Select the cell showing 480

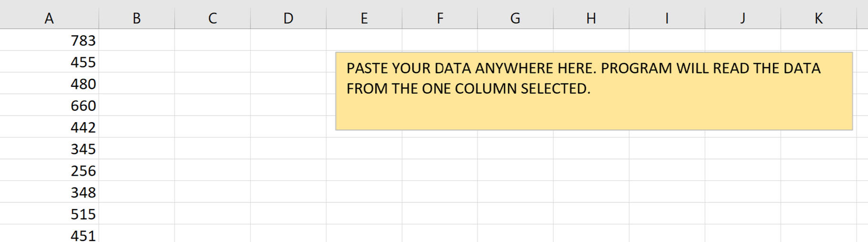click(x=50, y=84)
